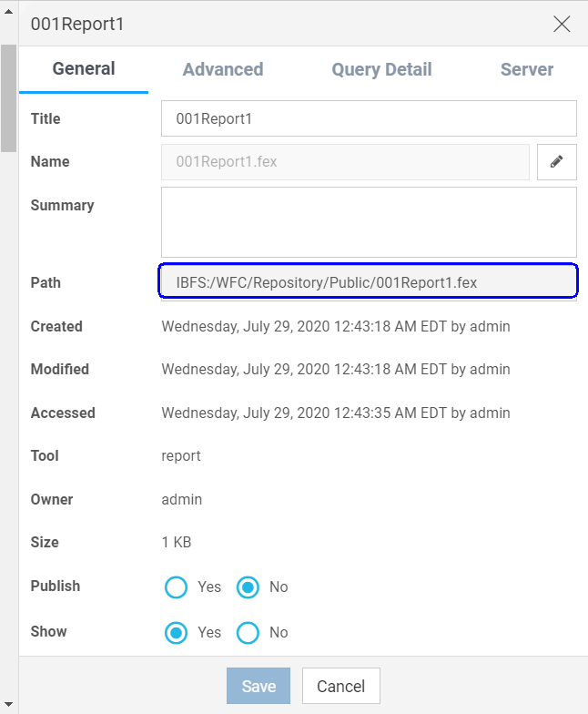Click the 001Report1 dialog header title
Viewport: 588px width, 714px height.
coord(77,25)
